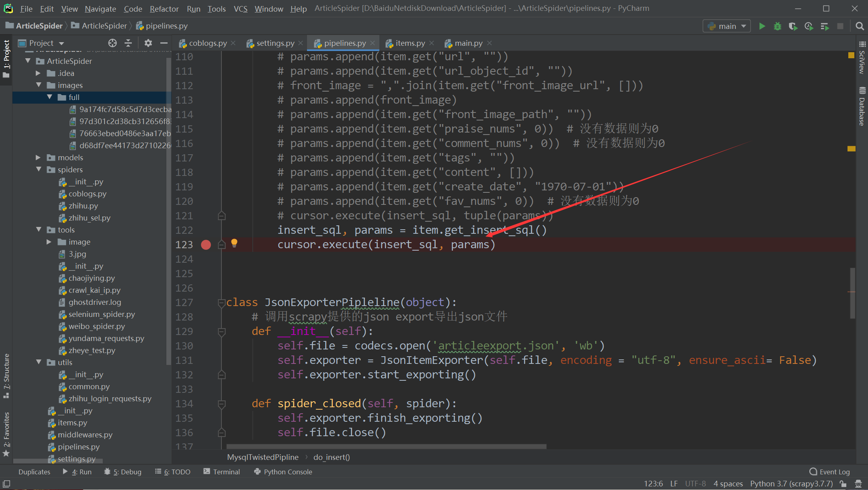The height and width of the screenshot is (490, 868).
Task: Collapse the tools folder
Action: click(x=39, y=229)
